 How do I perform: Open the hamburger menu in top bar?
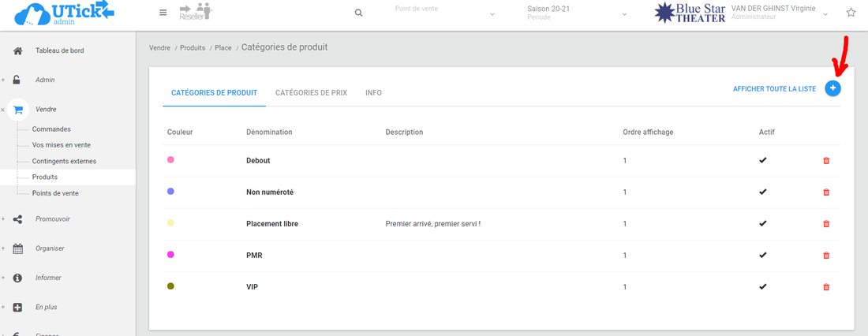pyautogui.click(x=163, y=13)
